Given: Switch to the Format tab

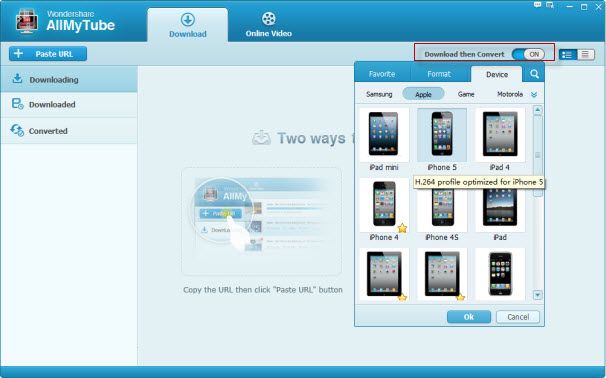Looking at the screenshot, I should (x=439, y=74).
